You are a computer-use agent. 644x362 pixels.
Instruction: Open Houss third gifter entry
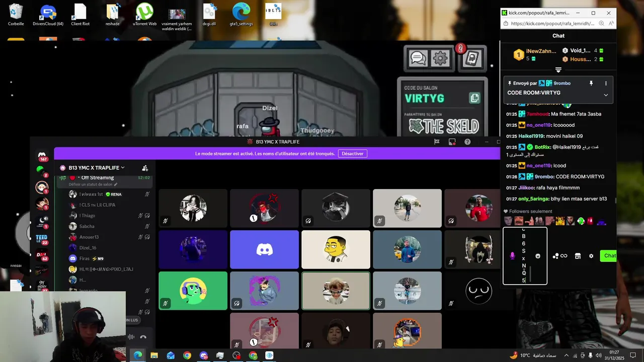(x=583, y=59)
